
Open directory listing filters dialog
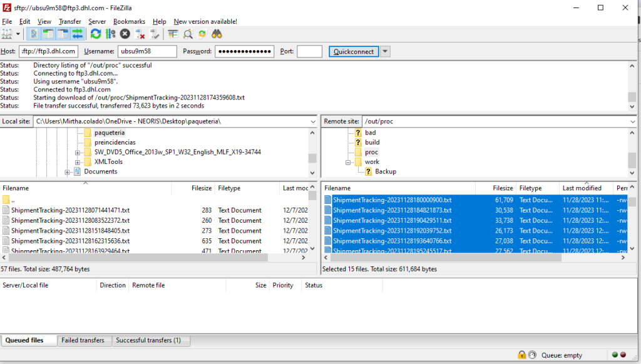173,34
